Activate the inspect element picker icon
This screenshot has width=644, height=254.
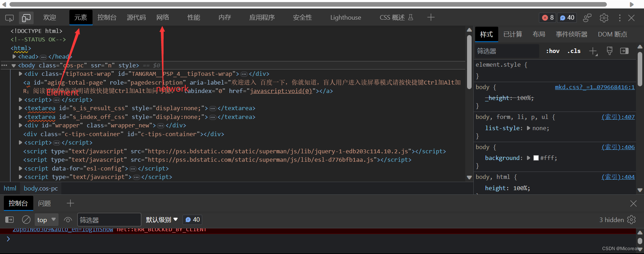(9, 18)
